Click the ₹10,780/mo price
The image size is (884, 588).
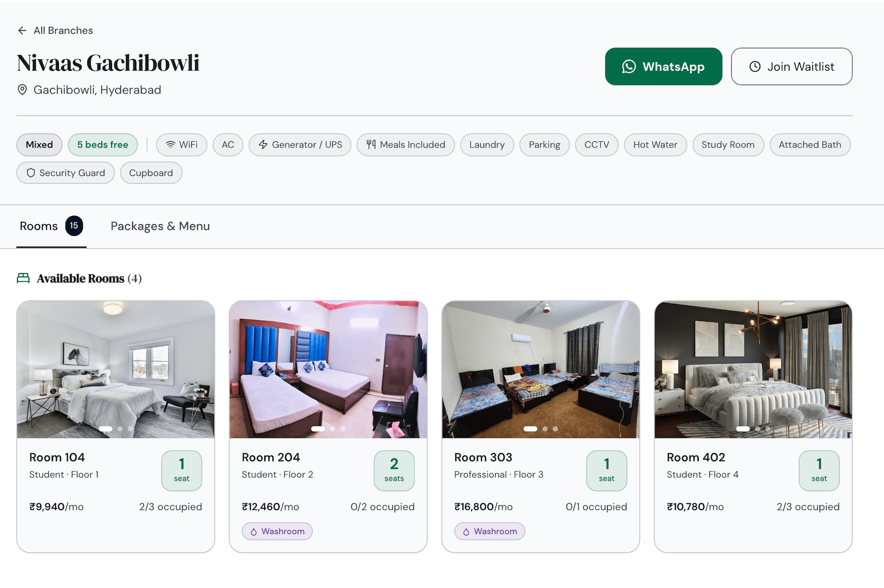[695, 507]
